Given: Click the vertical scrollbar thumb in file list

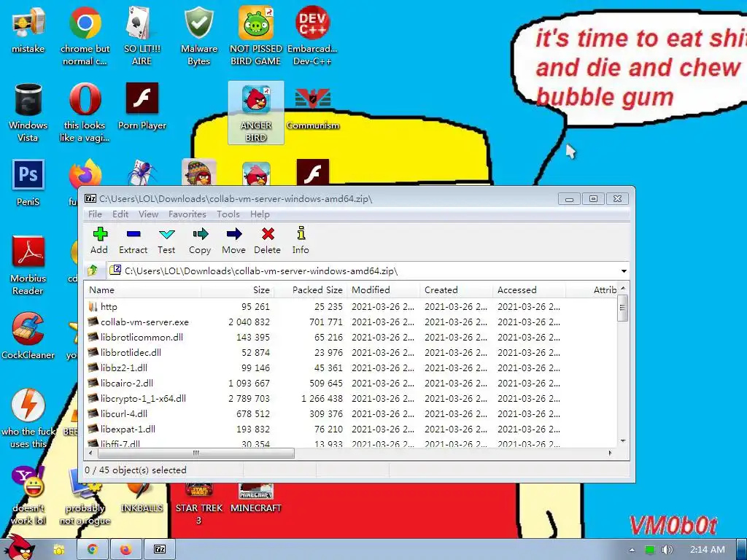Looking at the screenshot, I should point(622,308).
